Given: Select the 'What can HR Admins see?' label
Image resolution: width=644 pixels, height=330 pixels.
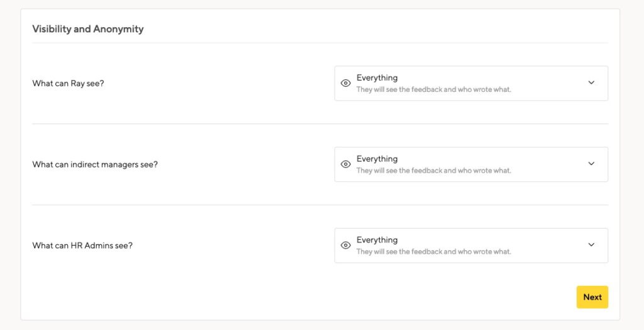Looking at the screenshot, I should 82,246.
